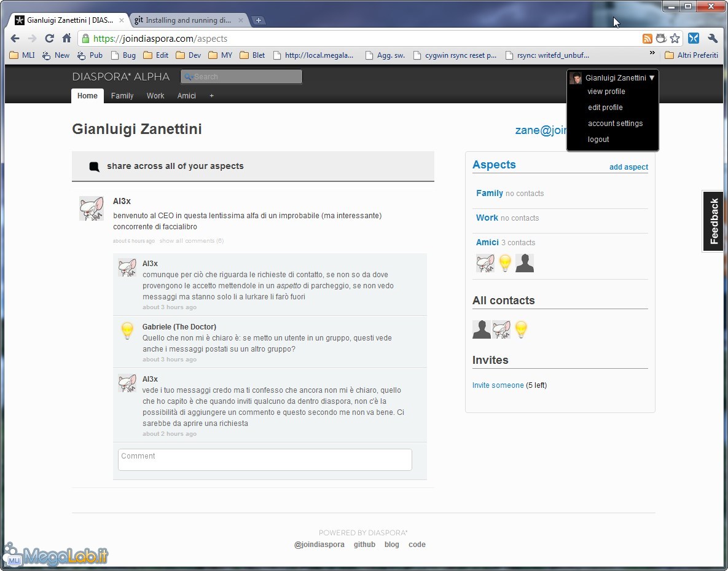Reload the page with refresh icon
This screenshot has height=571, width=728.
49,39
